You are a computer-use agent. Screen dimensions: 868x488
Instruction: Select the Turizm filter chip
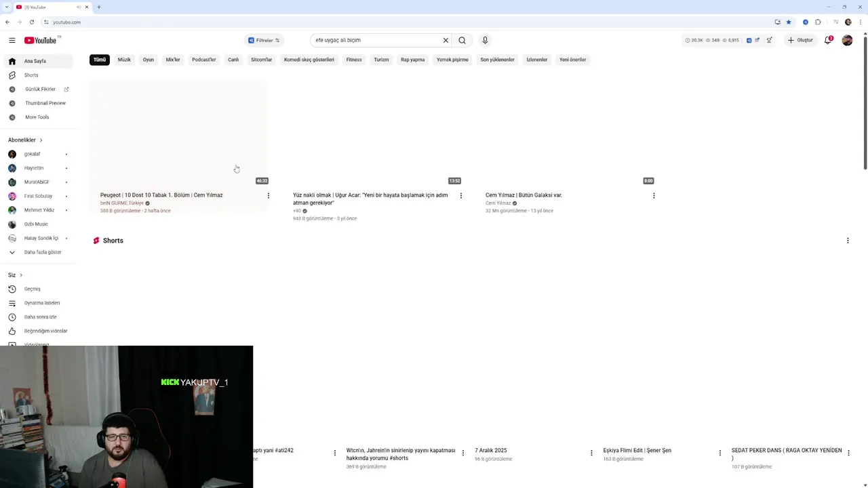pos(381,60)
